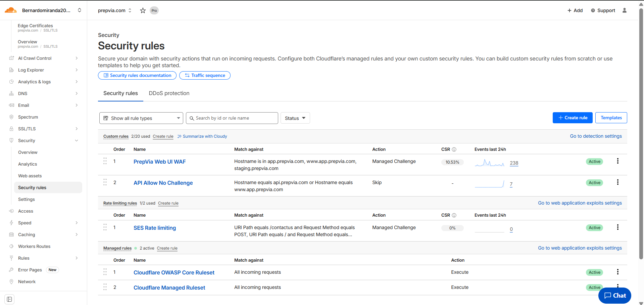Click CSR info icon in Rate limiting header
644x305 pixels.
454,215
